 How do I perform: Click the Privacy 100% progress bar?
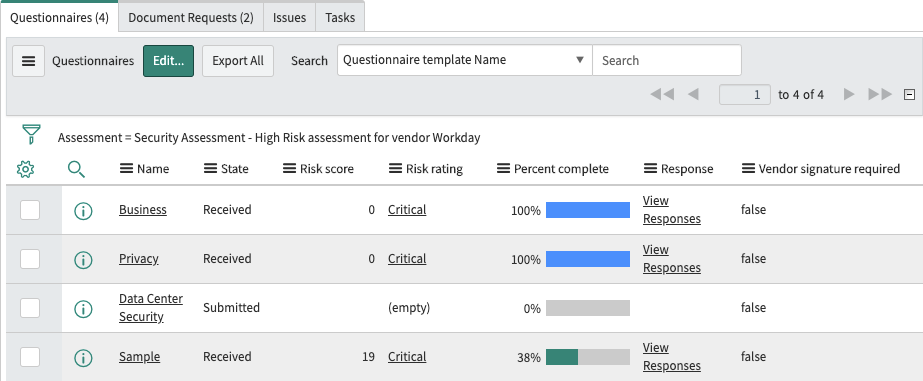pyautogui.click(x=588, y=259)
